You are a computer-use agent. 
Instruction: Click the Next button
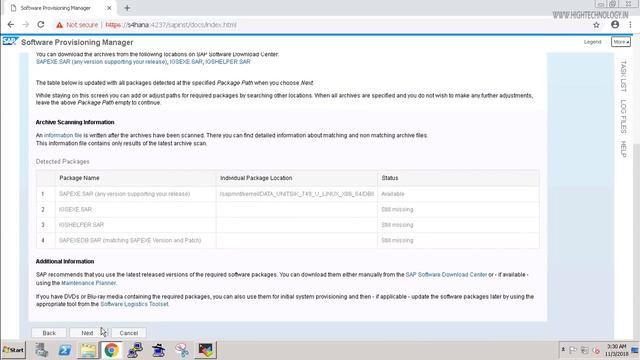(87, 333)
